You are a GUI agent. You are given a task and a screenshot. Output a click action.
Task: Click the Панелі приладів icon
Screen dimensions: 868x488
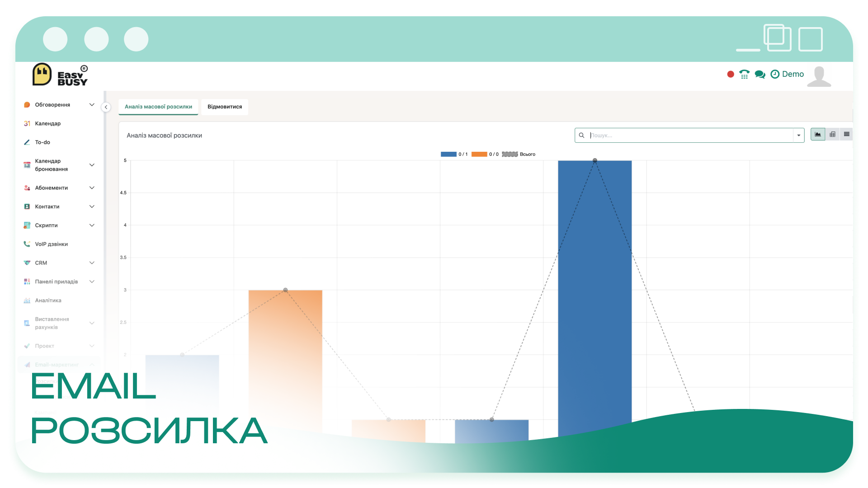pos(27,282)
